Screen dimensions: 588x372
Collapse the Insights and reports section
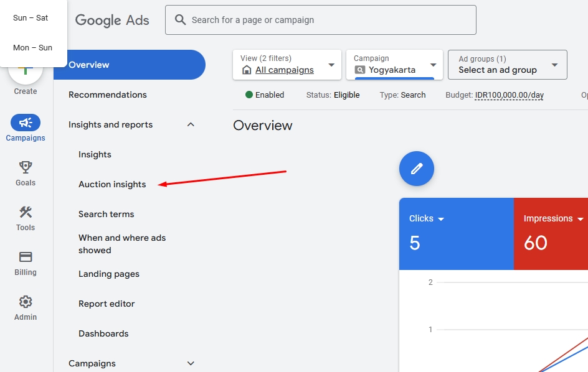coord(191,124)
